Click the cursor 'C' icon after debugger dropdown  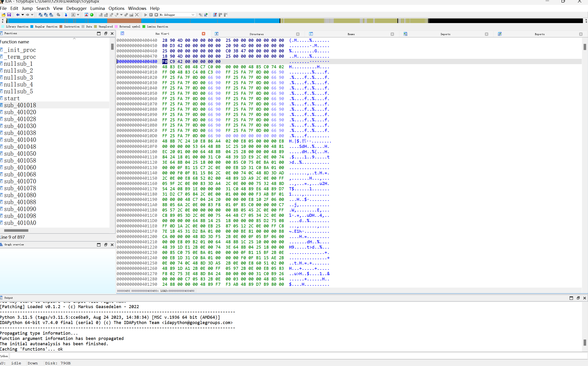201,15
